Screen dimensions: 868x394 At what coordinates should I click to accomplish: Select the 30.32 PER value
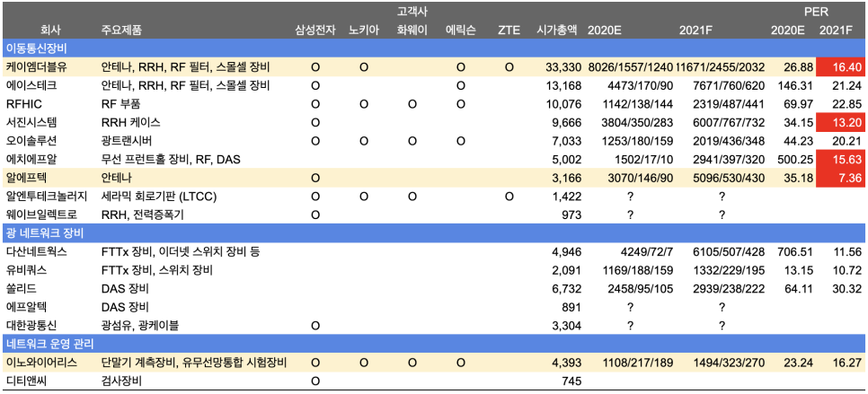tap(846, 290)
